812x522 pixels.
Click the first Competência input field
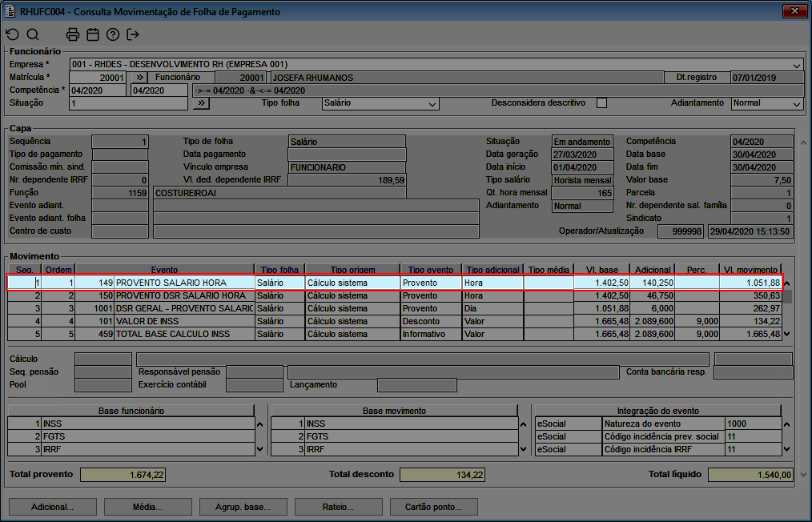[x=98, y=90]
